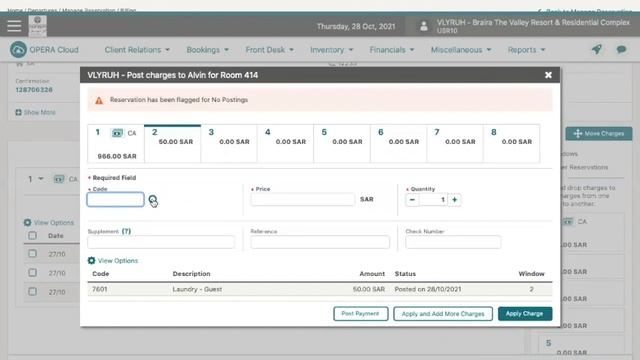Switch to billing window 5 tab
The image size is (640, 360).
click(x=342, y=144)
